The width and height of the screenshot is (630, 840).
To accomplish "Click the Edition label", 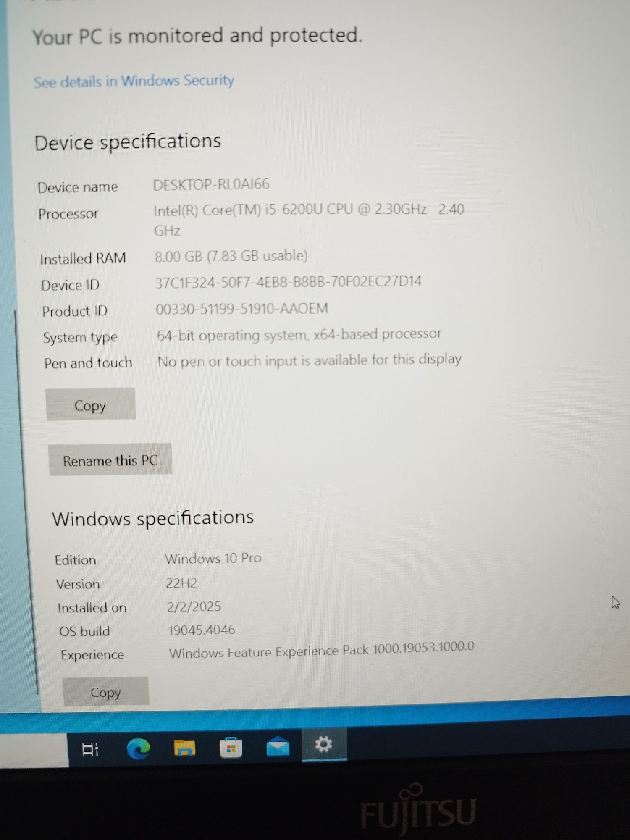I will point(76,560).
